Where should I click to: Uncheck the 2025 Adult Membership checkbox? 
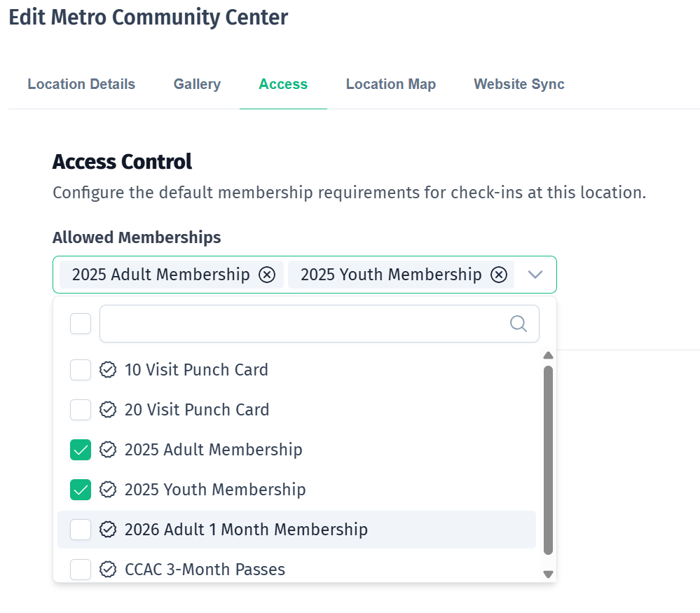[x=81, y=450]
